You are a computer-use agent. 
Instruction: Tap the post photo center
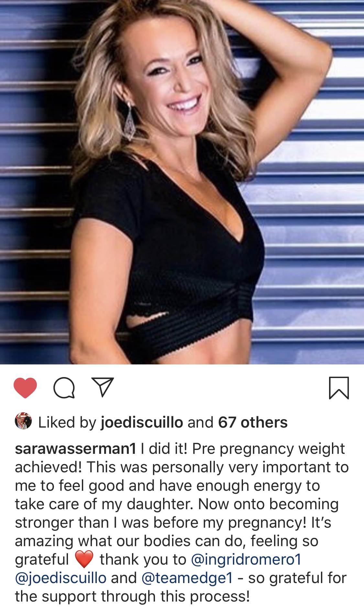[182, 182]
